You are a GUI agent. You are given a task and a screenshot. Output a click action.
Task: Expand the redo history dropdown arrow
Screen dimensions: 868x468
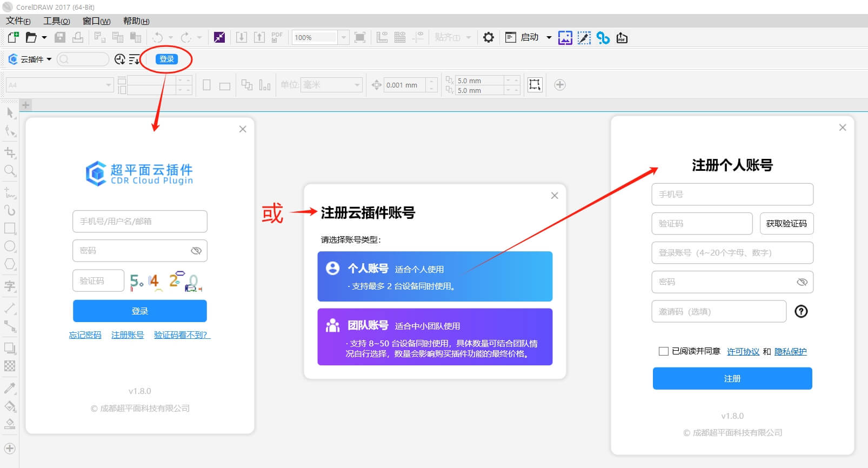coord(199,37)
